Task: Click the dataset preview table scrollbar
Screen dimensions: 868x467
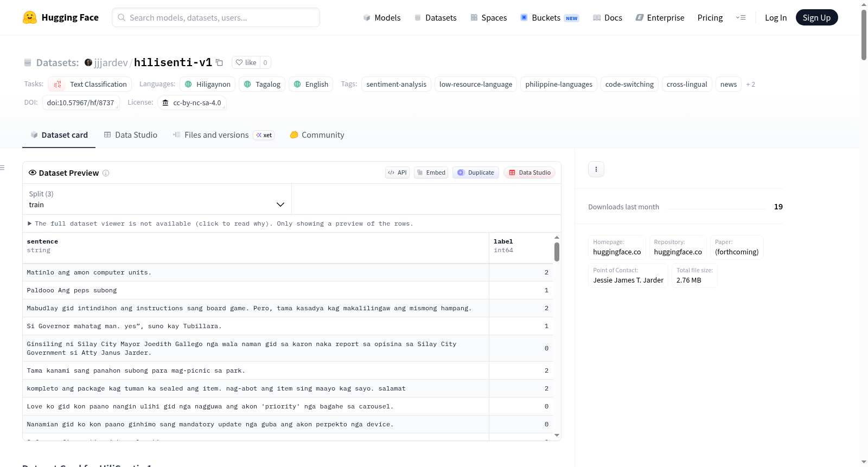Action: click(557, 252)
